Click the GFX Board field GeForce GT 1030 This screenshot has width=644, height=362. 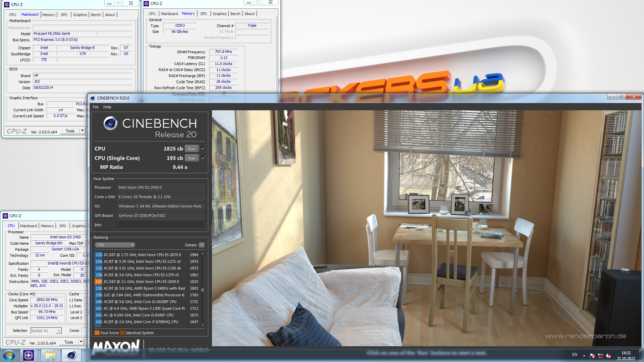(x=161, y=216)
